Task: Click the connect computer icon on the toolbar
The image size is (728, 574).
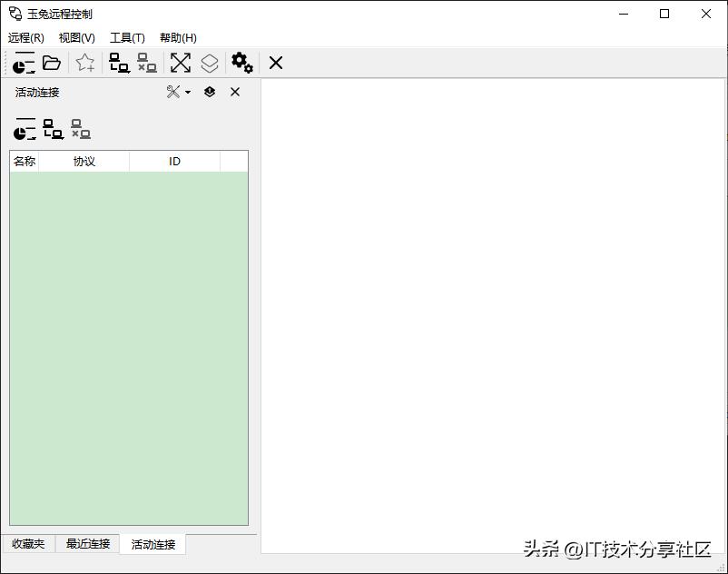Action: (118, 63)
